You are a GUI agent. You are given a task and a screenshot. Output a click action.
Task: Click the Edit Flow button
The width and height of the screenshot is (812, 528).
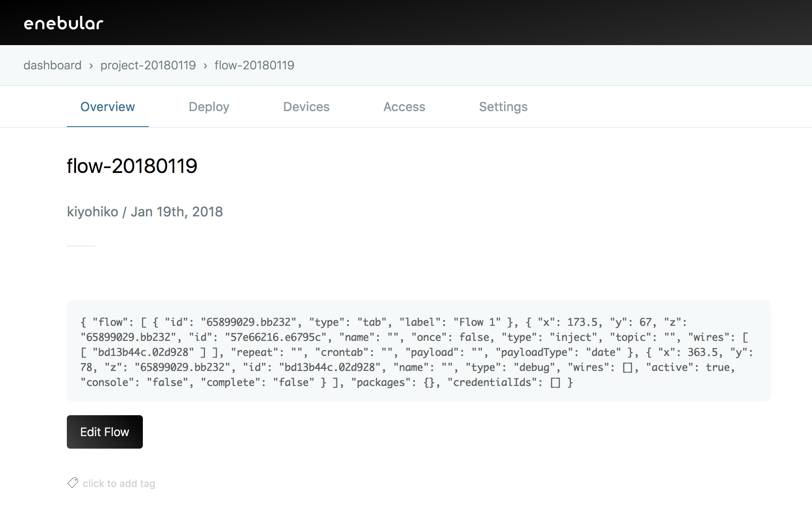(105, 432)
